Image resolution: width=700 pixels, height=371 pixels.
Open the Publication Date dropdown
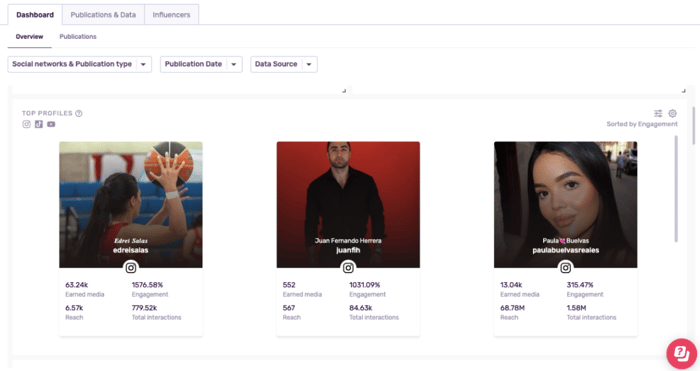pos(201,64)
